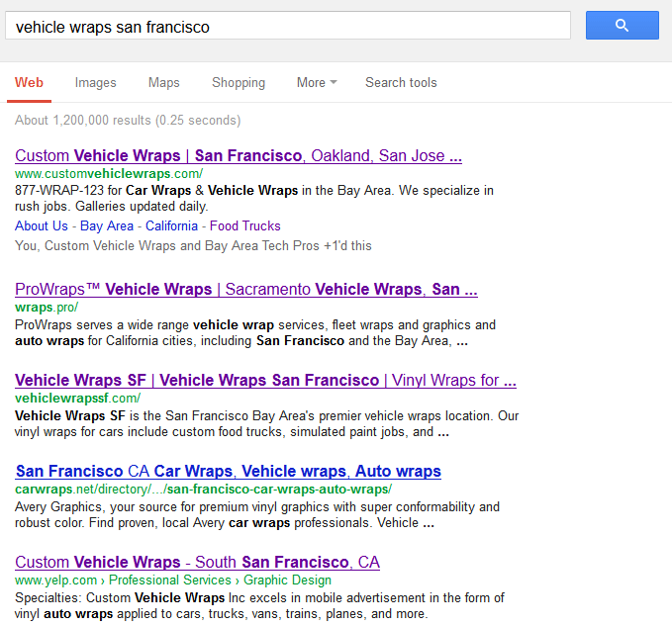672x626 pixels.
Task: Open the Maps tab
Action: tap(163, 82)
